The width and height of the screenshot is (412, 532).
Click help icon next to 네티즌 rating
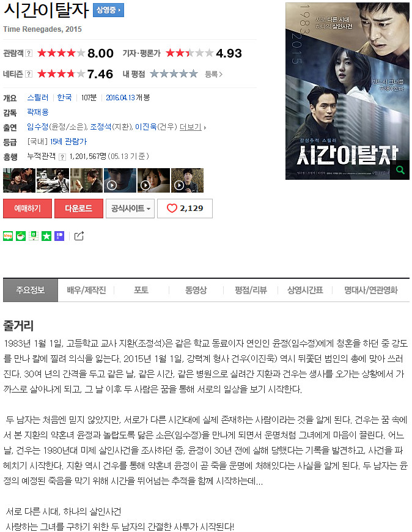click(29, 74)
